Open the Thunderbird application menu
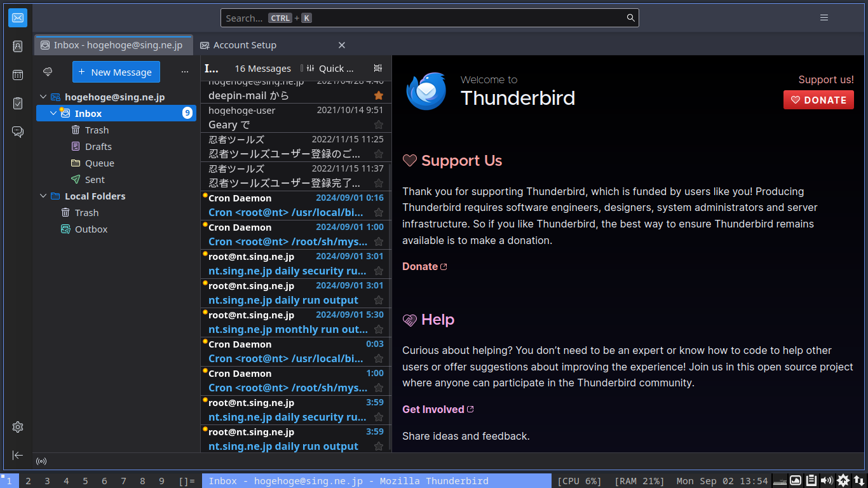 [x=824, y=18]
